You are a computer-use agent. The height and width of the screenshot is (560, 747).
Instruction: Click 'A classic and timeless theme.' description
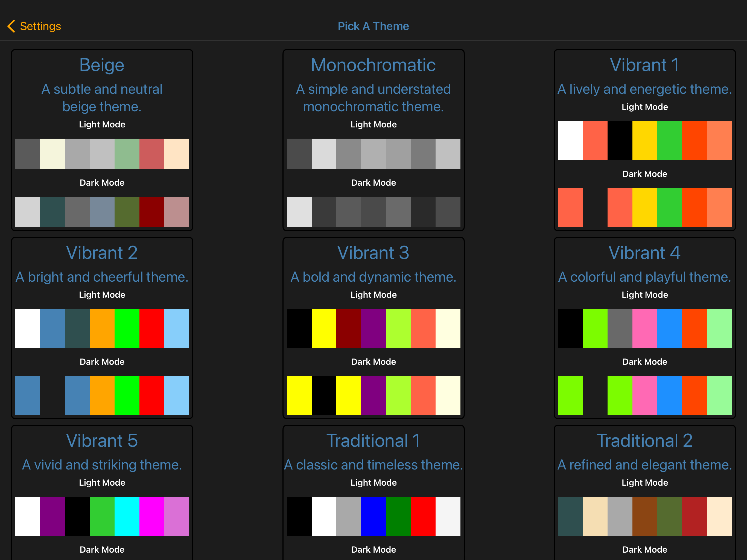373,465
